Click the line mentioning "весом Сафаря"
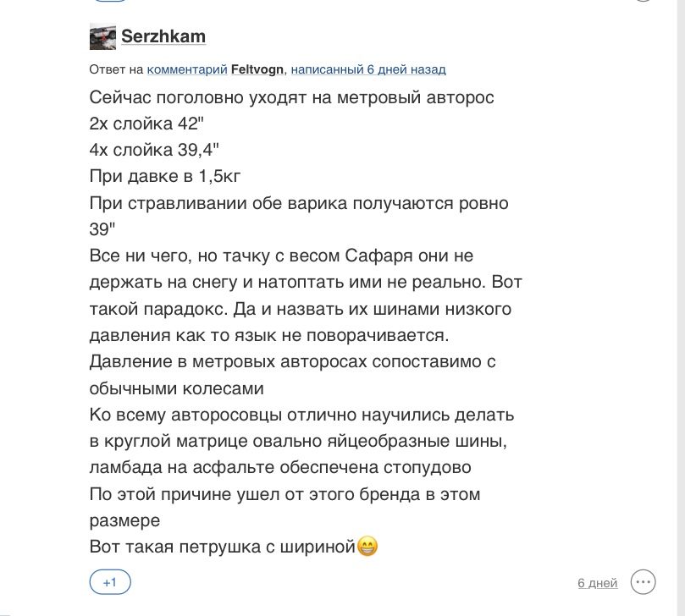The image size is (685, 616). 281,256
